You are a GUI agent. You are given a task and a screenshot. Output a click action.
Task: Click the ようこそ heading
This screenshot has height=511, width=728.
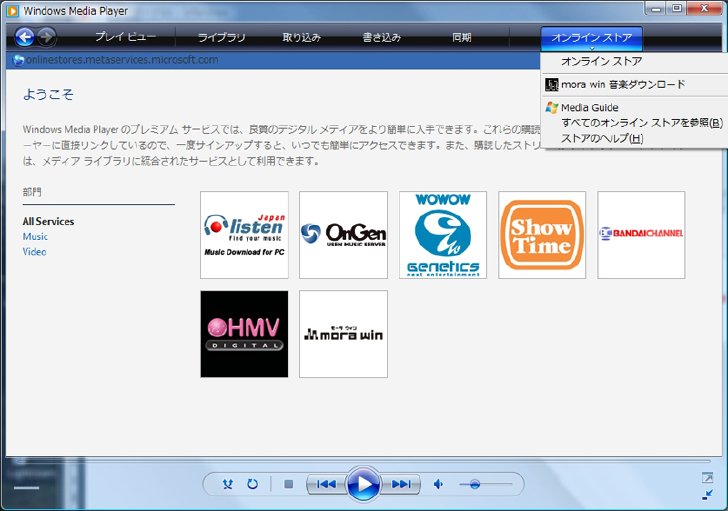[x=48, y=95]
